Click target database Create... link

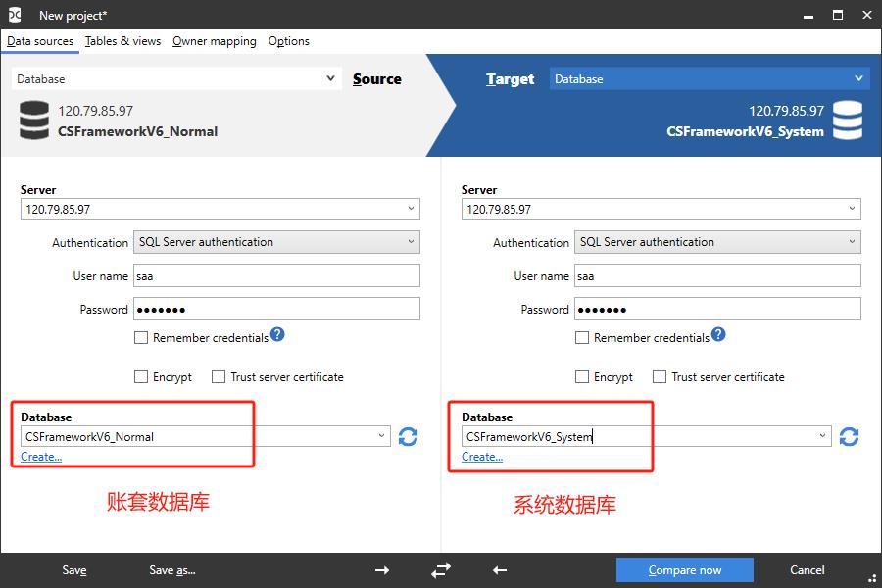click(x=482, y=457)
